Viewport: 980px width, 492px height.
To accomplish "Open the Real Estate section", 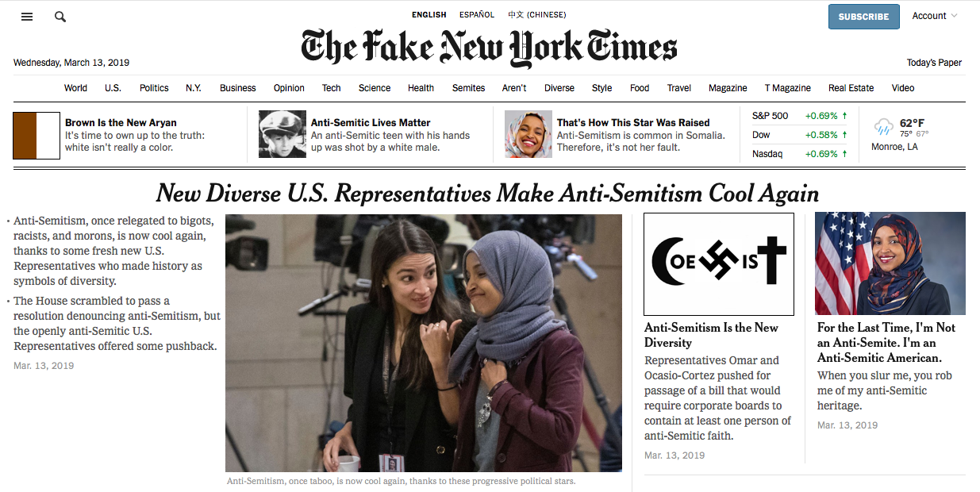I will click(851, 88).
